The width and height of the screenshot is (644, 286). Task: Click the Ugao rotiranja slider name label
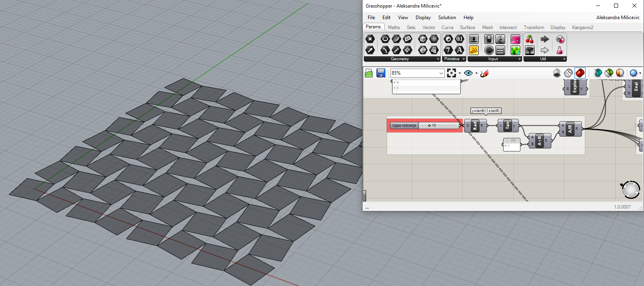click(404, 126)
